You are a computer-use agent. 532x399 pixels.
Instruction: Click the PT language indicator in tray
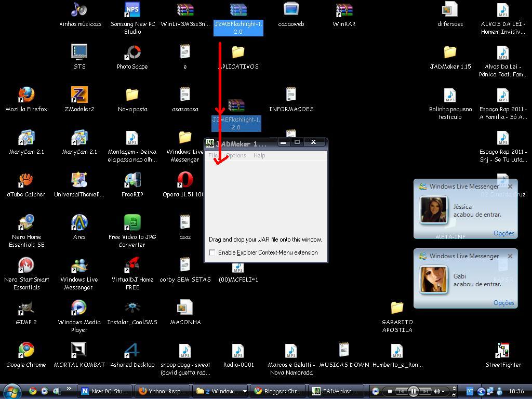click(x=470, y=391)
